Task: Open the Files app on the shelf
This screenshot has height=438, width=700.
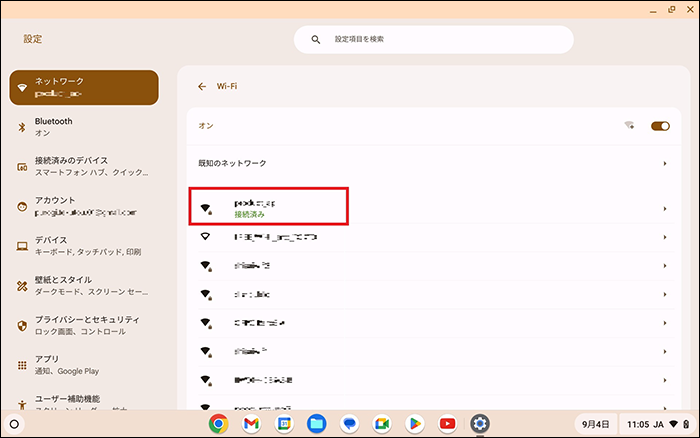Action: 316,424
